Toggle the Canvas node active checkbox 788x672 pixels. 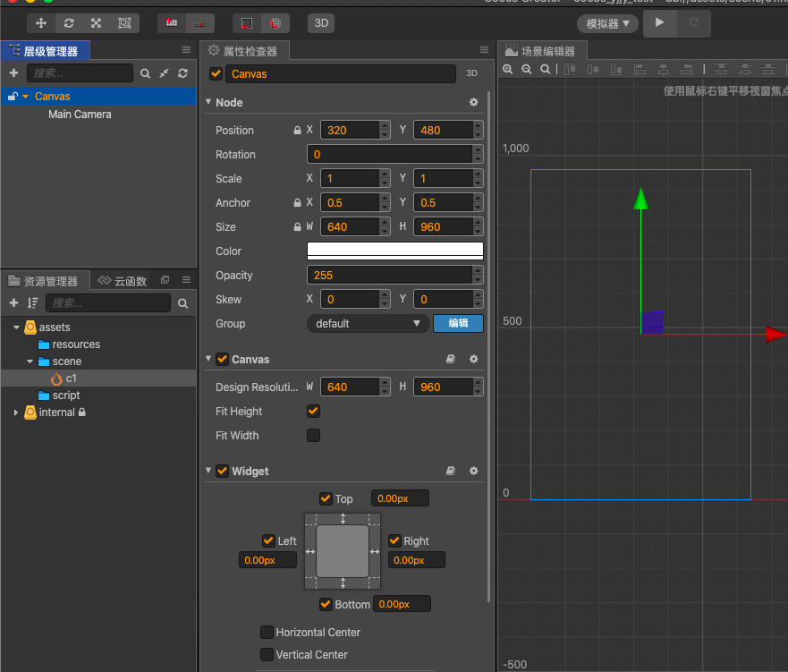coord(216,74)
